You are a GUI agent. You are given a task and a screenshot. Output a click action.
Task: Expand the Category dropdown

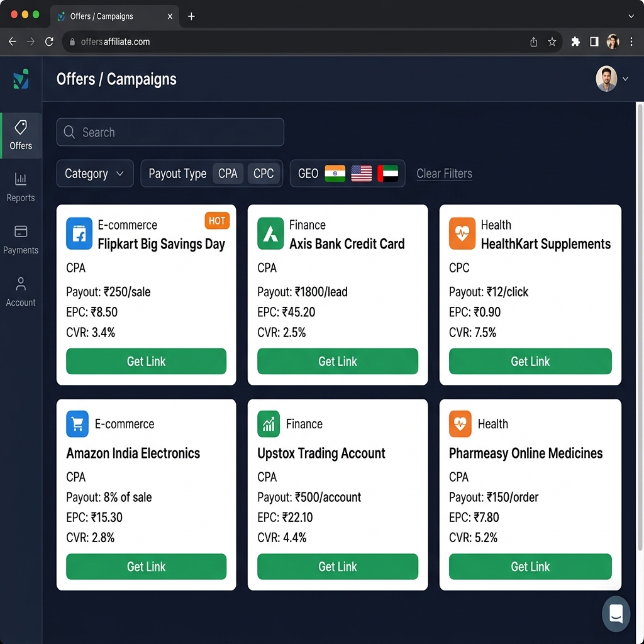(x=95, y=174)
